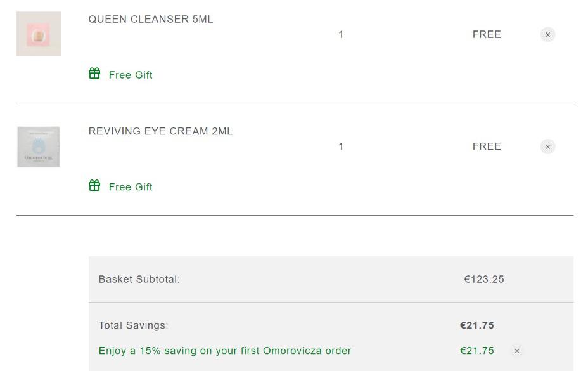Viewport: 588px width, 371px height.
Task: Select the quantity value for Reviving Eye Cream
Action: (341, 146)
